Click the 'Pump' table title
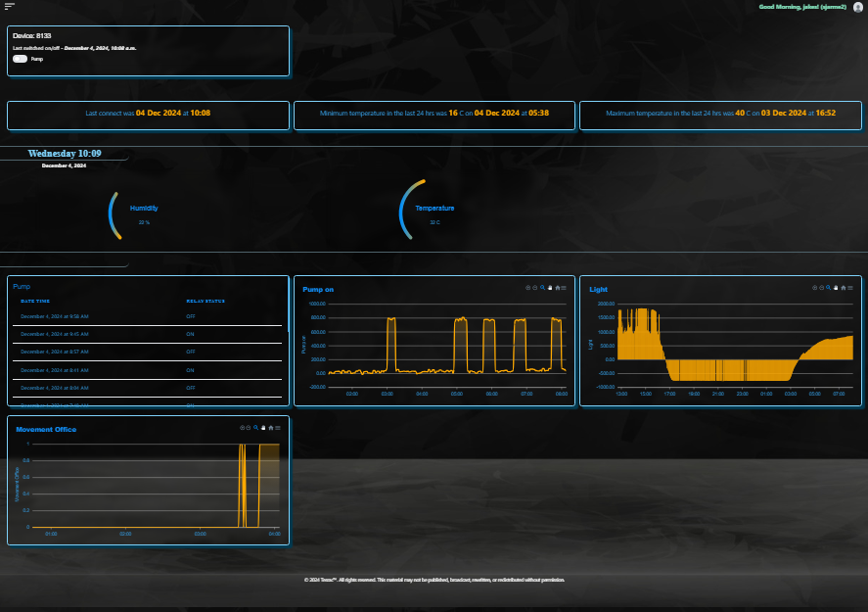This screenshot has height=612, width=868. point(21,286)
